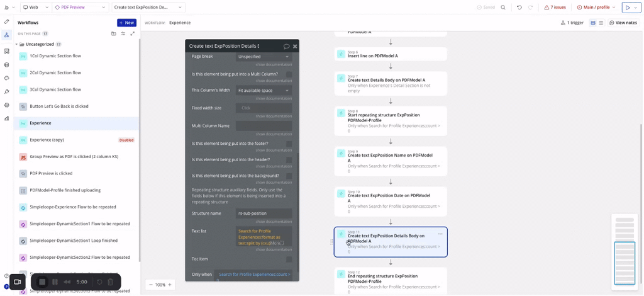
Task: Switch to the card layout view icon
Action: [593, 23]
